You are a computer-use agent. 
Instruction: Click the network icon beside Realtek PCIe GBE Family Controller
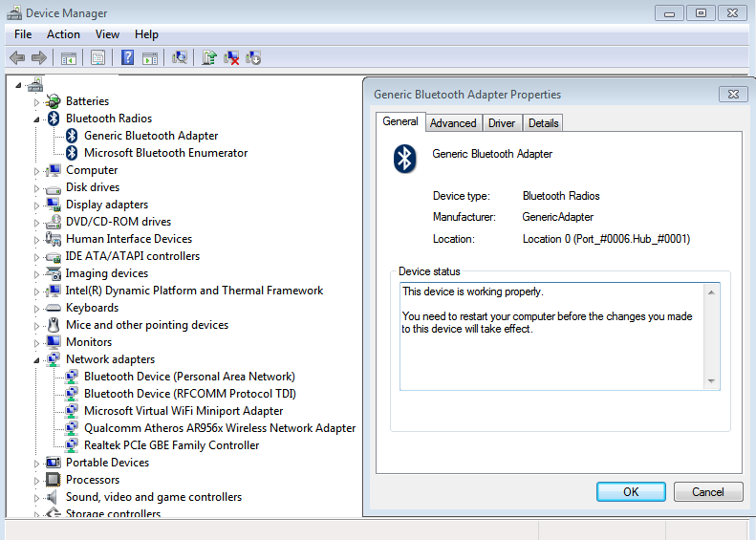72,445
